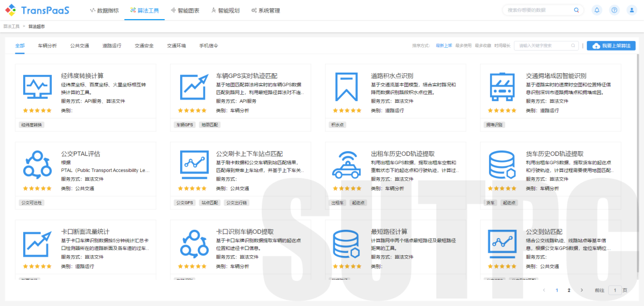Focus the keyword search input
The height and width of the screenshot is (306, 644).
click(546, 46)
